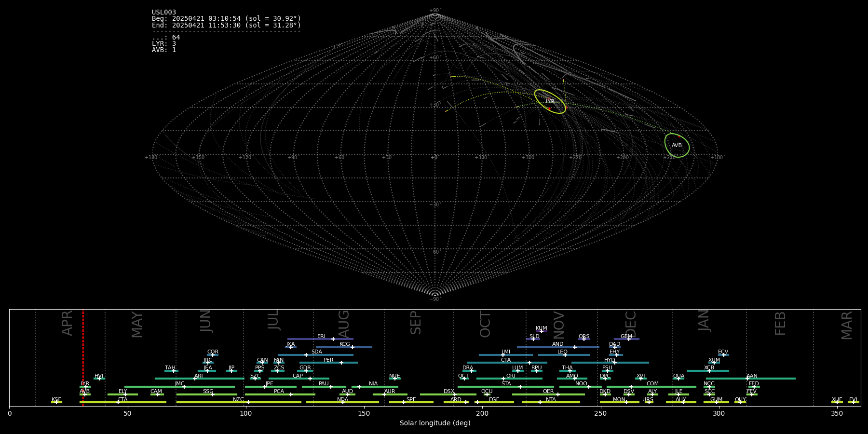868x434 pixels.
Task: Click the DRA shower label in timeline
Action: point(468,368)
